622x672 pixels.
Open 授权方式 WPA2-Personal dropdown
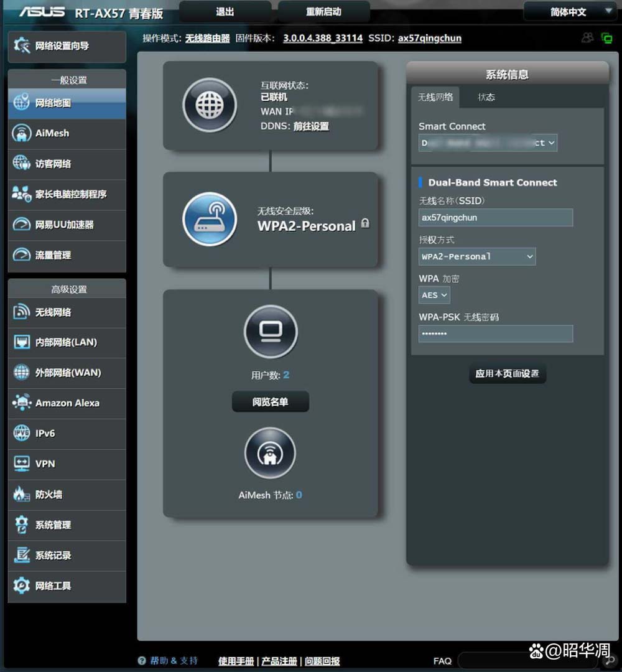coord(477,256)
